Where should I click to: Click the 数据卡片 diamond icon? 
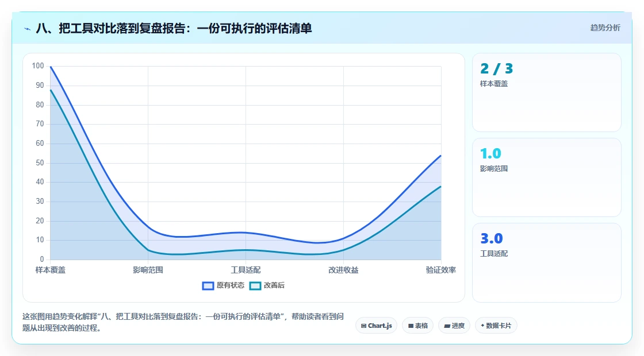(482, 326)
